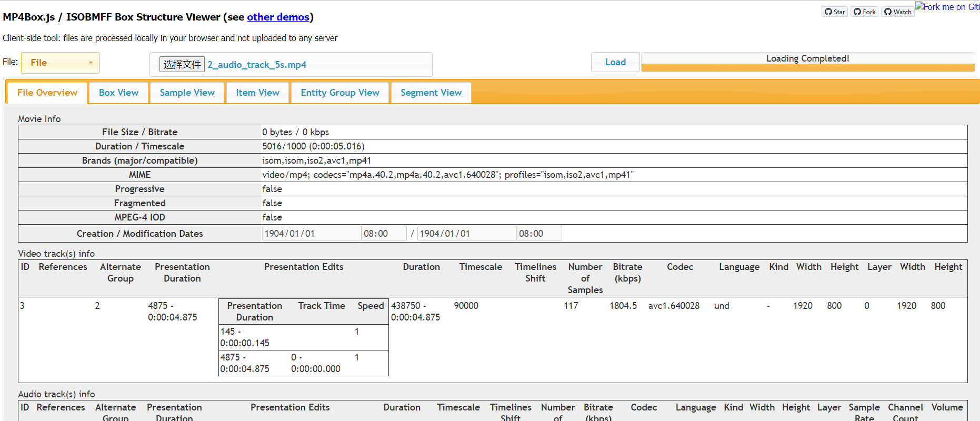Click the 2_audio_track_5s.mp4 file name
This screenshot has width=980, height=421.
[257, 65]
